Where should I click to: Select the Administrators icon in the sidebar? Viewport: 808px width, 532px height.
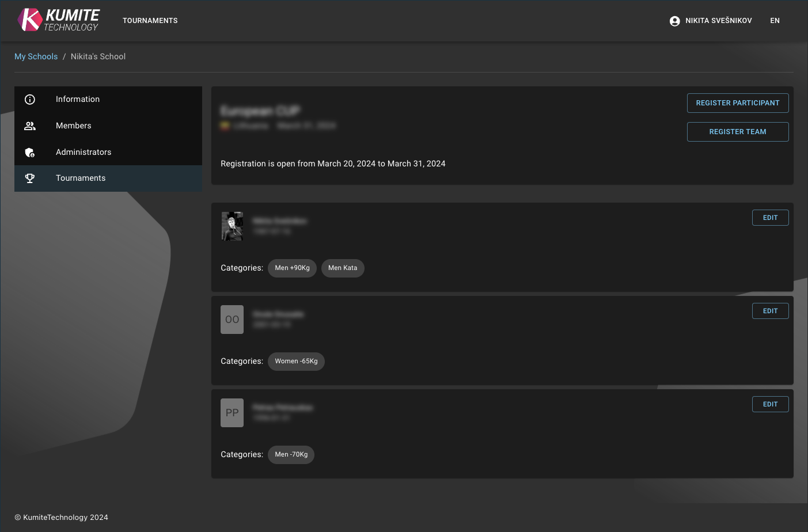pyautogui.click(x=30, y=152)
